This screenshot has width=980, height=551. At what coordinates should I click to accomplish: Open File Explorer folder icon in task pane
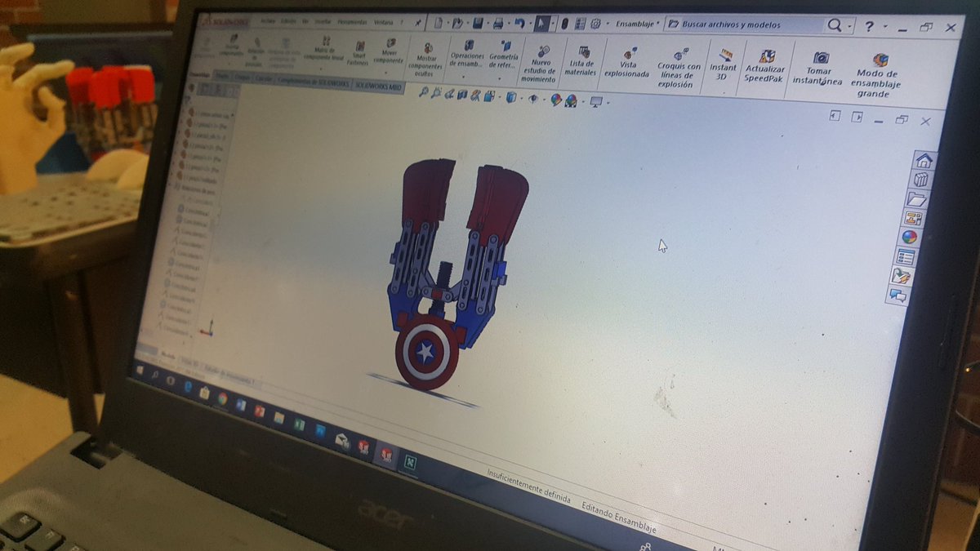(916, 199)
